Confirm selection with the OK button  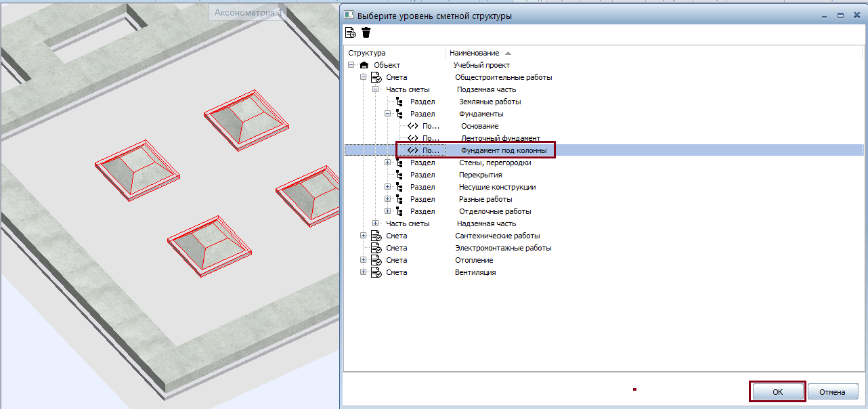tap(778, 391)
